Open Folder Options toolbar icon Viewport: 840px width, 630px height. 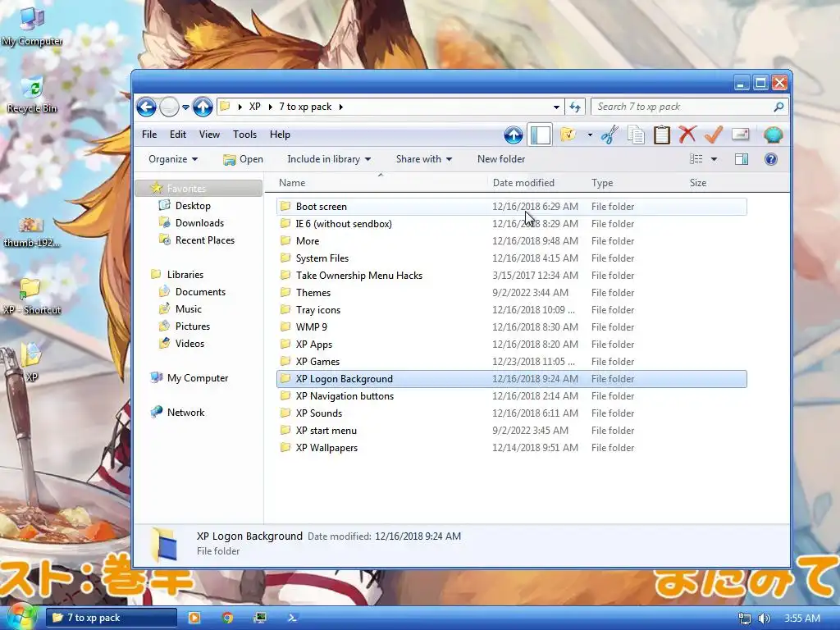point(568,135)
